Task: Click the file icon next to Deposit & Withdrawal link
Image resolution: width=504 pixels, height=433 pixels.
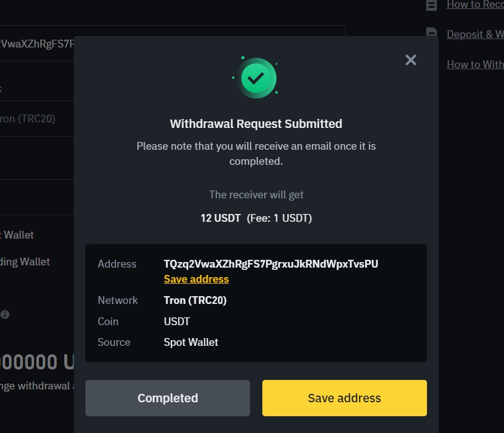Action: click(431, 32)
